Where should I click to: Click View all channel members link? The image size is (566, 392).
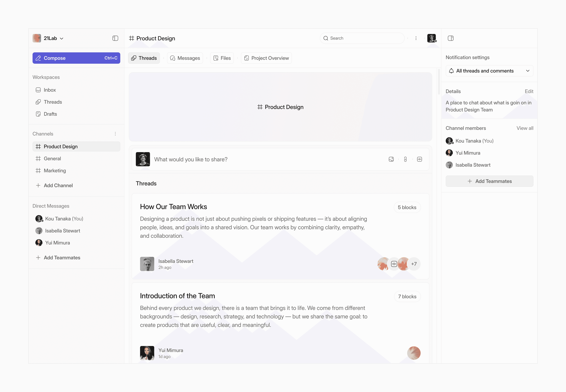(x=525, y=128)
